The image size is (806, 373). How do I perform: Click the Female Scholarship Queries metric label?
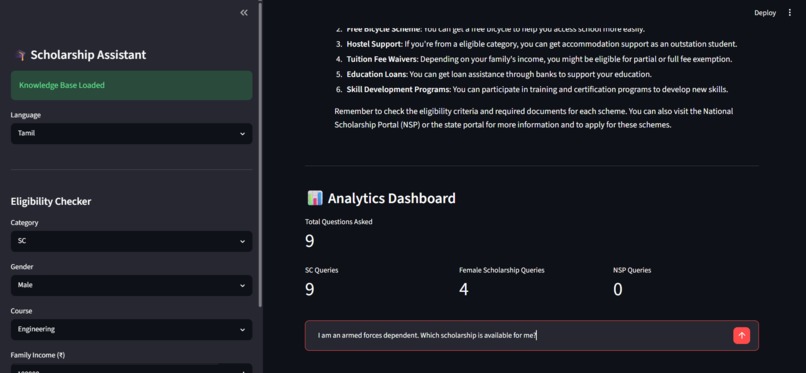click(x=501, y=270)
